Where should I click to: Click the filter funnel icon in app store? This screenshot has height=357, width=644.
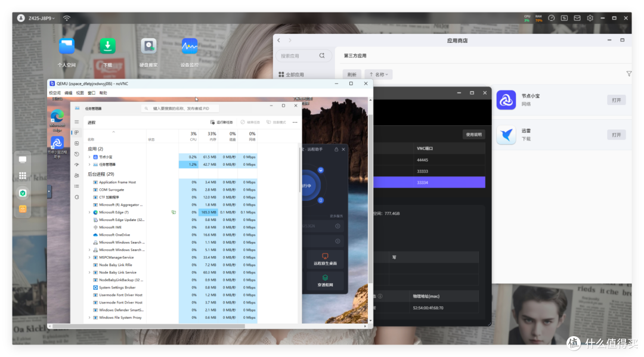629,74
